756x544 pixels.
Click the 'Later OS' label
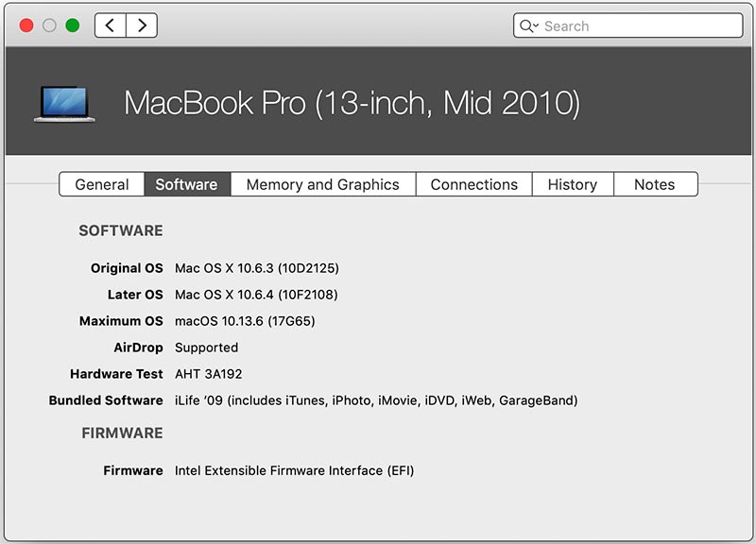click(x=135, y=295)
